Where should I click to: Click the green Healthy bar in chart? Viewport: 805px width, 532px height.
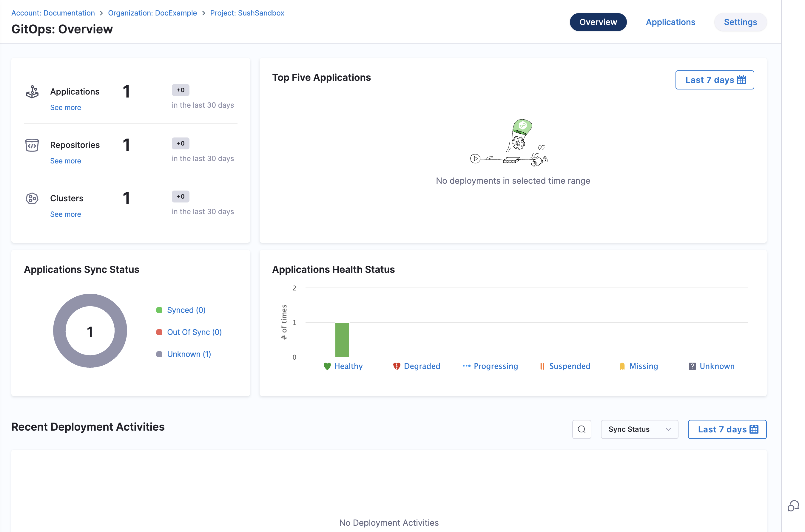pyautogui.click(x=342, y=340)
